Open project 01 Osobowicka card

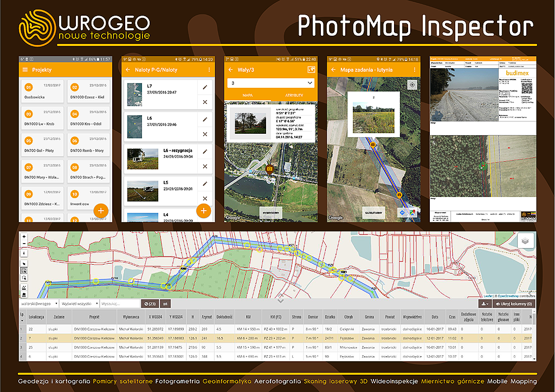pos(42,91)
